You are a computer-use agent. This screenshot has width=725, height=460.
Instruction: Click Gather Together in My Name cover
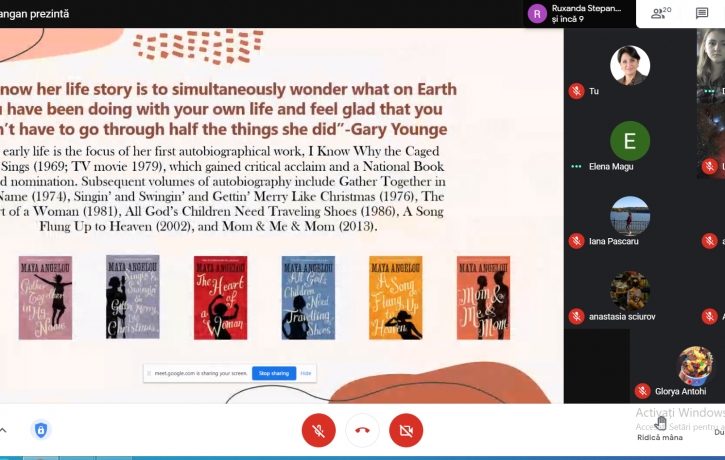[x=45, y=298]
